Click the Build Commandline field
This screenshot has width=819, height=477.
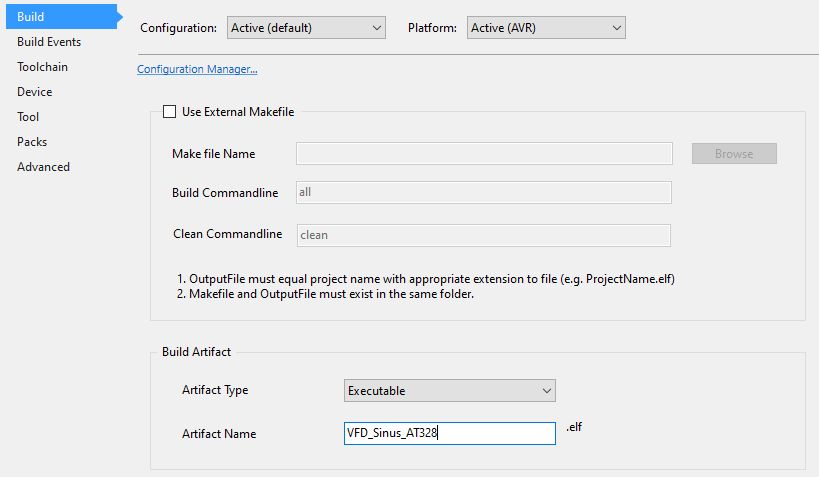(484, 192)
